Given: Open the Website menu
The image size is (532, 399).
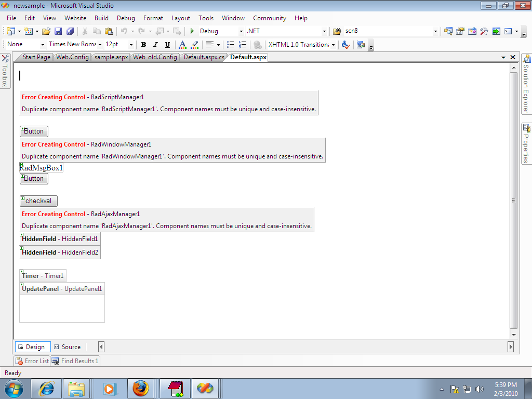Looking at the screenshot, I should tap(75, 18).
